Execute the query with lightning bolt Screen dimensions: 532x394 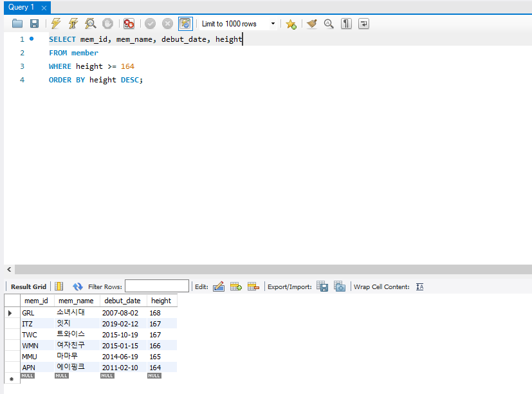click(x=56, y=24)
